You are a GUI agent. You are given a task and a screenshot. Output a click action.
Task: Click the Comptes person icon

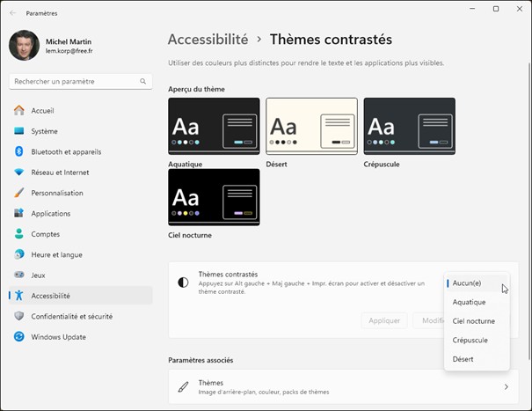18,234
